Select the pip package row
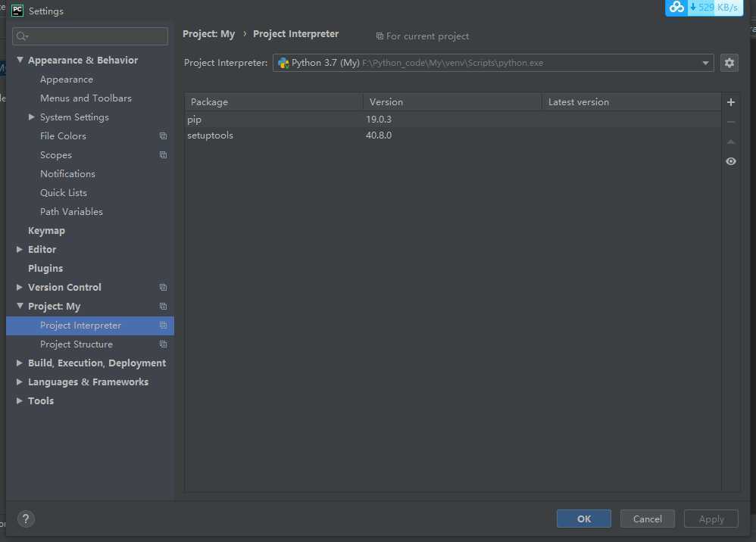The height and width of the screenshot is (542, 756). tap(453, 120)
